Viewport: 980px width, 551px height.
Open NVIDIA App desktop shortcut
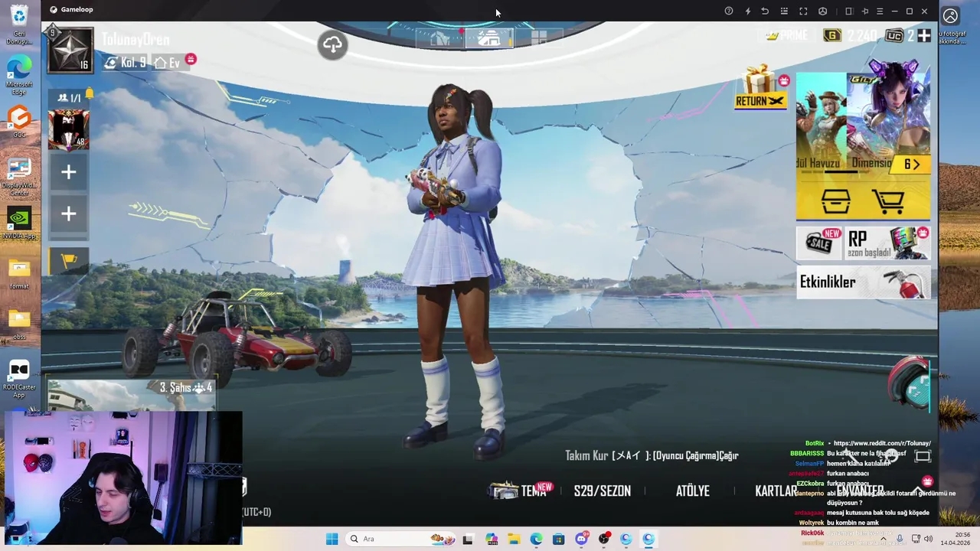pos(19,223)
